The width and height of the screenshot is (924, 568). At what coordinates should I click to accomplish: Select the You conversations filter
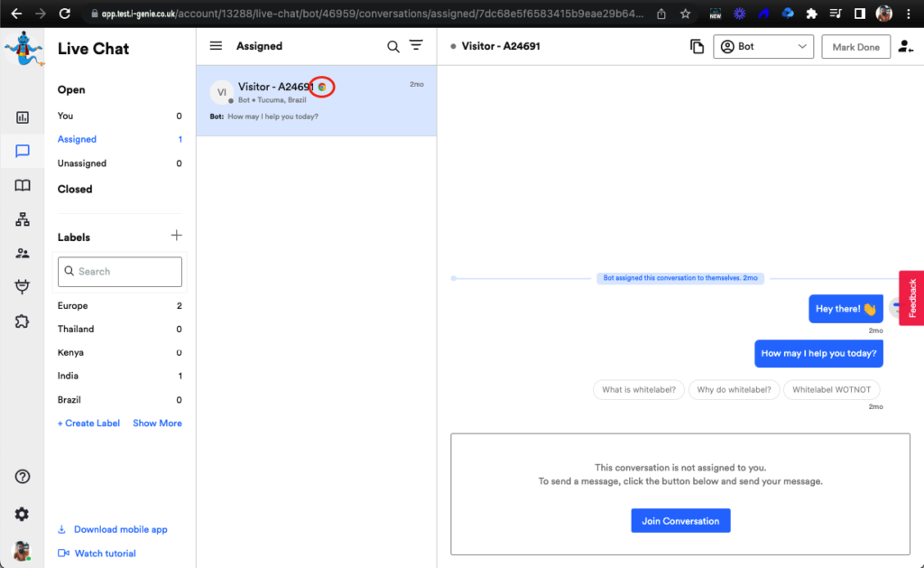[66, 116]
